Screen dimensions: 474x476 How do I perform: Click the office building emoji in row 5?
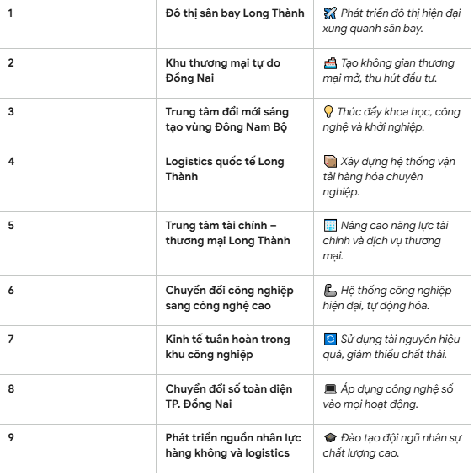click(x=330, y=226)
